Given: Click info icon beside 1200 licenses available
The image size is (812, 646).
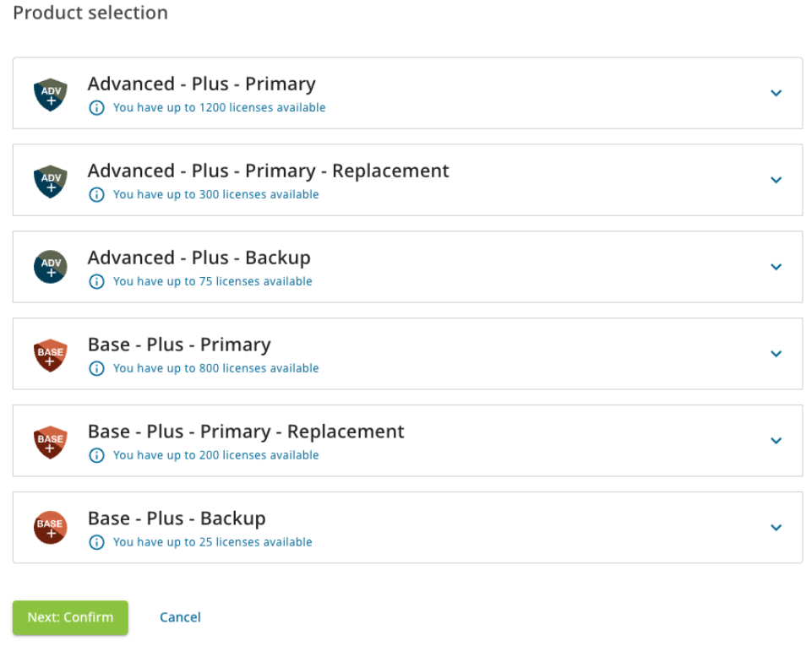Looking at the screenshot, I should [x=97, y=108].
